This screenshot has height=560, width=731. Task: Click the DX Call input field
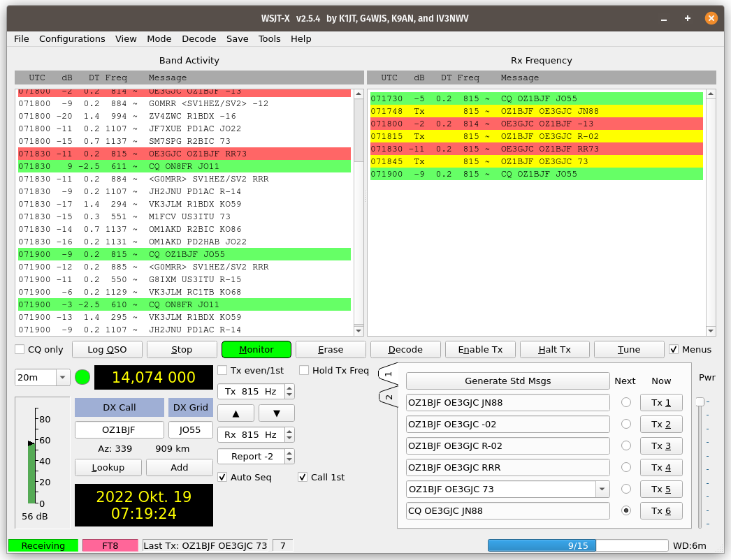point(119,429)
